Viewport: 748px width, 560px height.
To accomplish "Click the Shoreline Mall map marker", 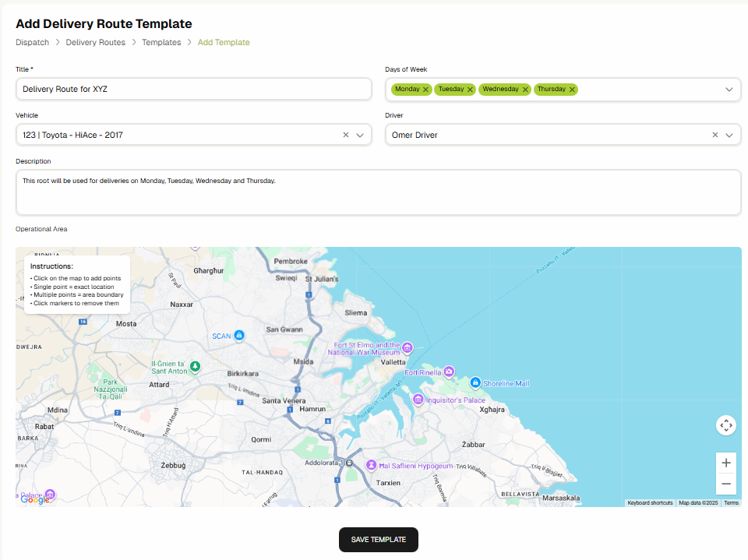I will [x=475, y=382].
